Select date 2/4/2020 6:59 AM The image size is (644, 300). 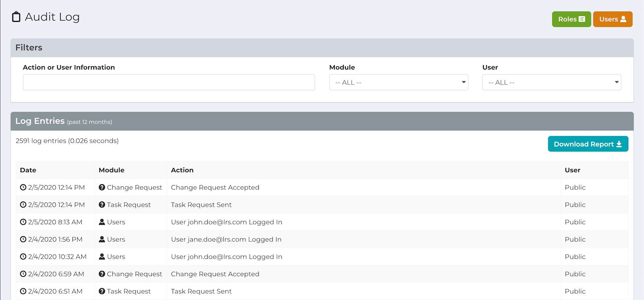tap(56, 274)
